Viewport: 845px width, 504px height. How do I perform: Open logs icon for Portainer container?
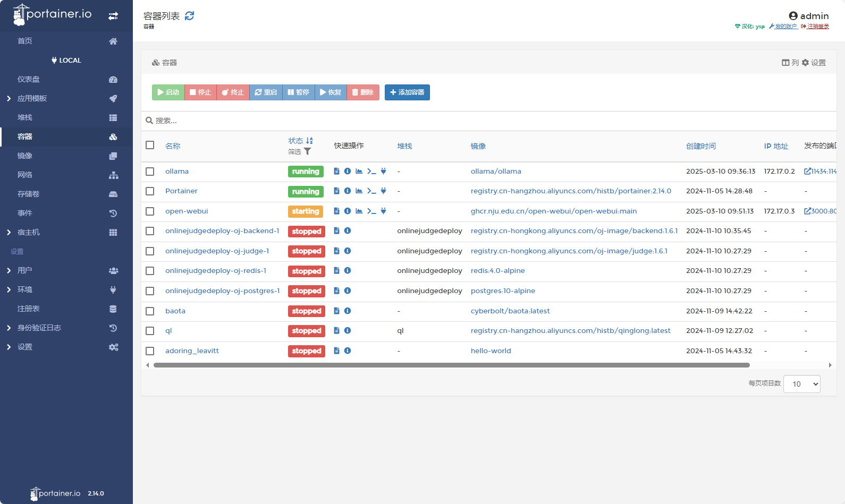coord(336,191)
